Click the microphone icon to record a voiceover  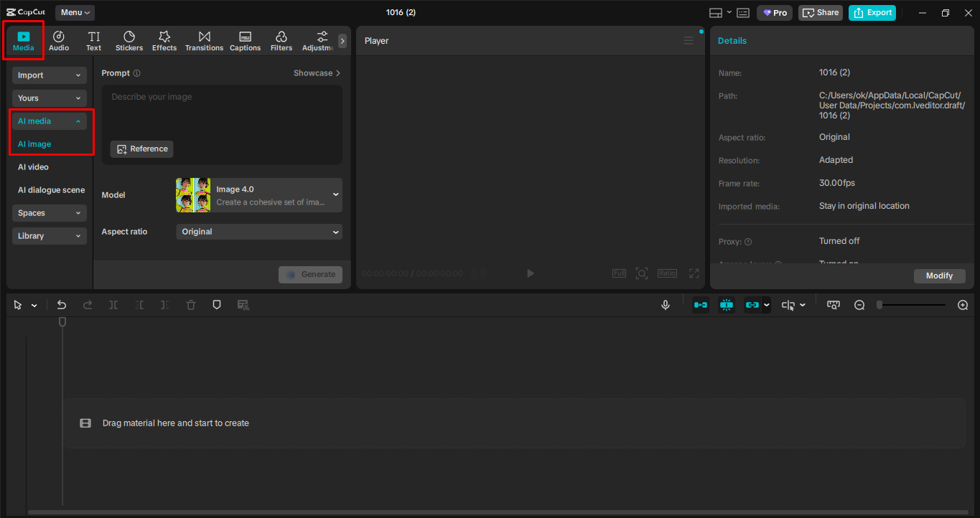click(x=666, y=304)
